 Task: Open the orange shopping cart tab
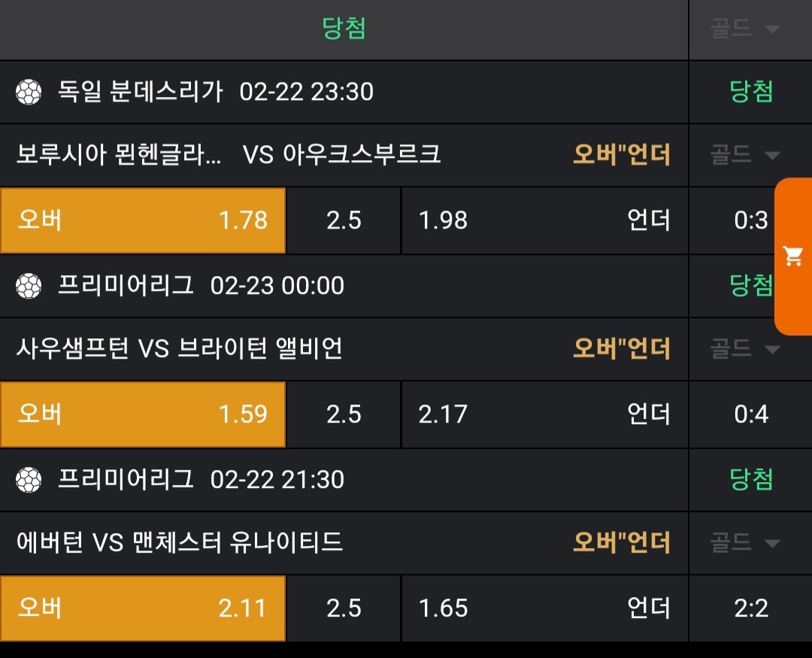[x=793, y=256]
